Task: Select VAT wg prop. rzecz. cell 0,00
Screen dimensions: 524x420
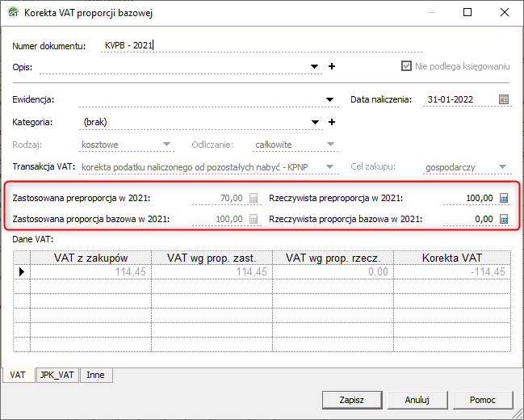Action: click(x=333, y=272)
